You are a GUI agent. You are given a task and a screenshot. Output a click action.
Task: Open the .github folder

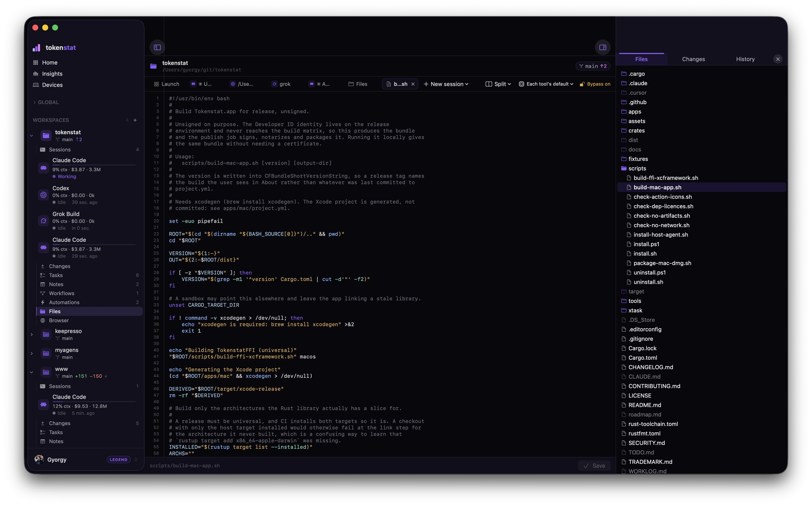[x=702, y=102]
